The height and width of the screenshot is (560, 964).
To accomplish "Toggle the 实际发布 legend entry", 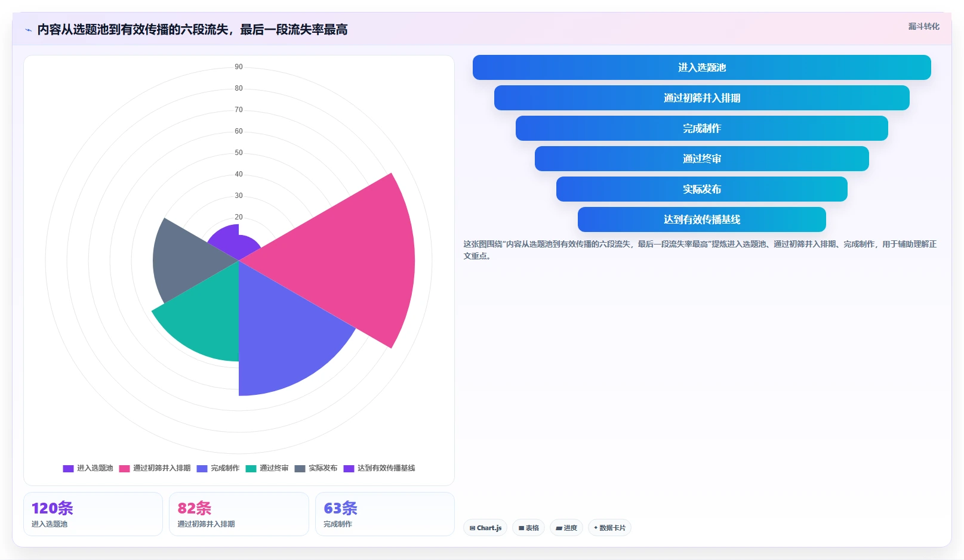I will click(316, 468).
